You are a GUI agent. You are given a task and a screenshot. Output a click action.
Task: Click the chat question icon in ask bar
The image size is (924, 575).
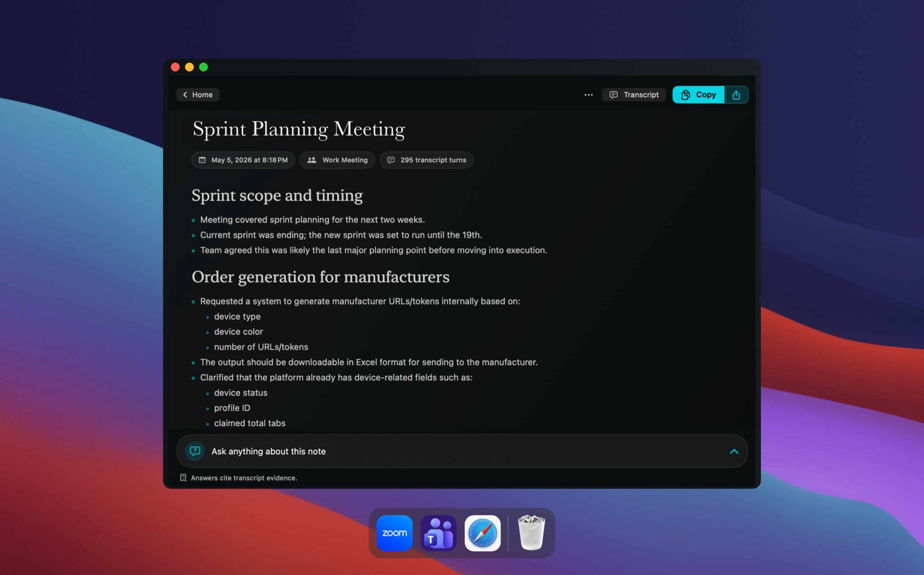pos(195,451)
